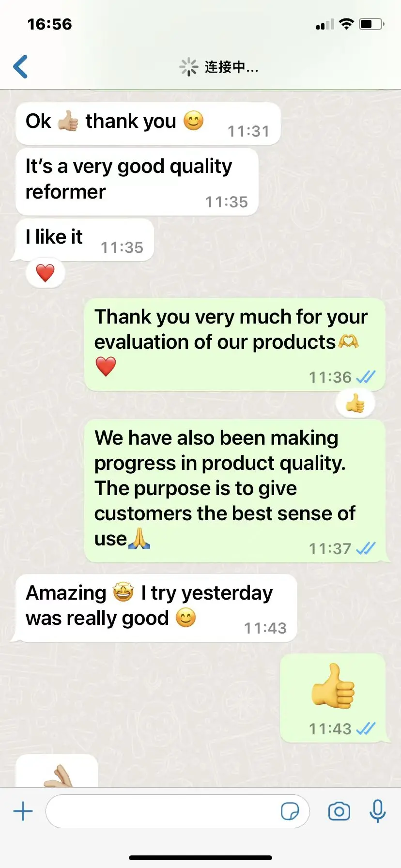Select the 'I like it' message bubble
401x868 pixels.
85,240
